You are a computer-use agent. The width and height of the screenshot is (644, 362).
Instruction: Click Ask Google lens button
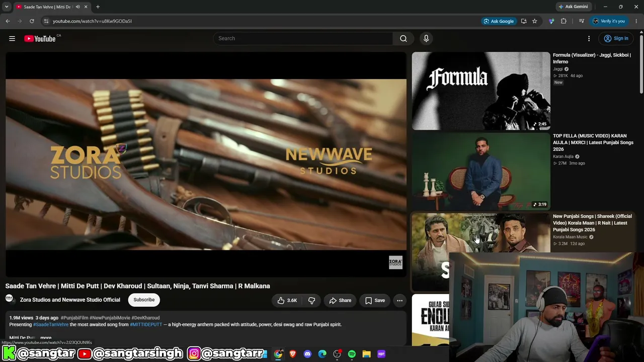point(499,21)
